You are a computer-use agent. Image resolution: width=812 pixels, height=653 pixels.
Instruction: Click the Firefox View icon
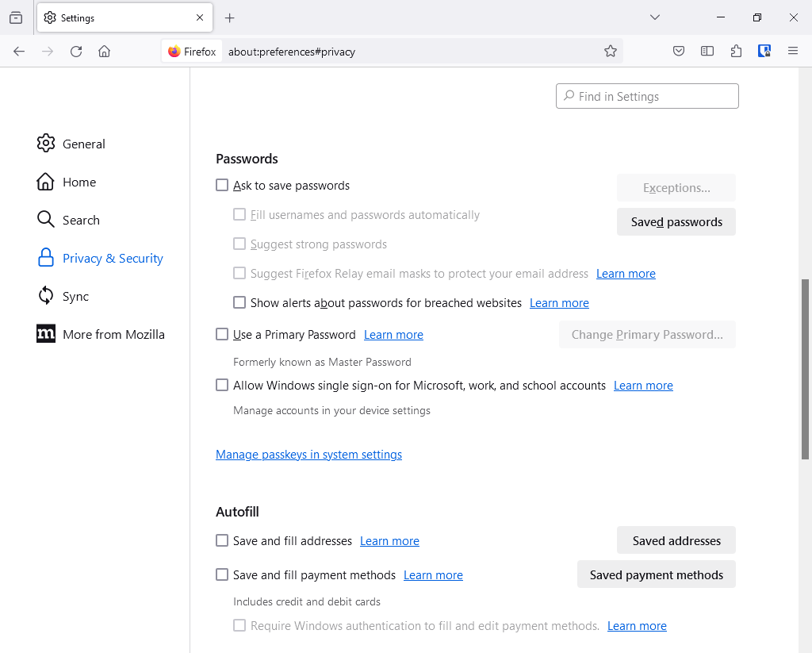(x=16, y=17)
